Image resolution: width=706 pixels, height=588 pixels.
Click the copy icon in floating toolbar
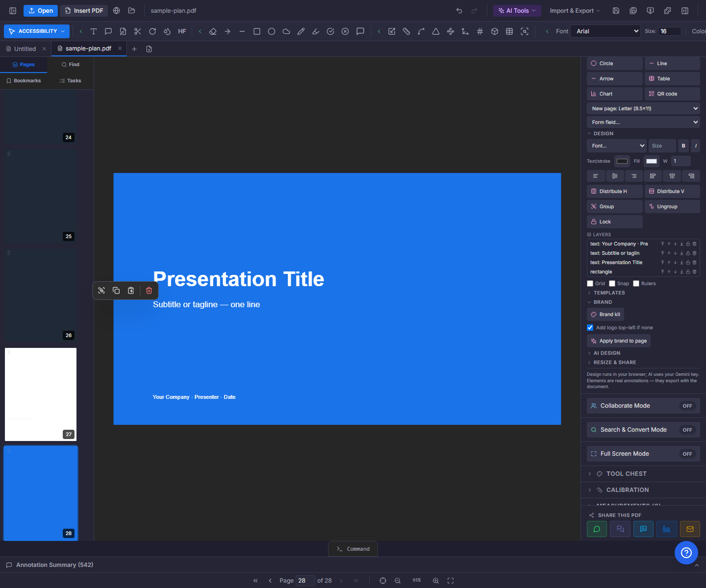(x=116, y=291)
